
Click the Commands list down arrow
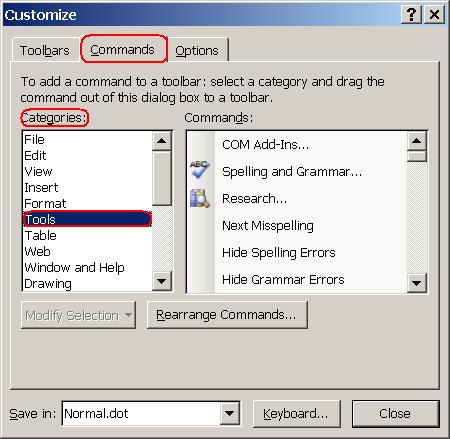click(416, 283)
